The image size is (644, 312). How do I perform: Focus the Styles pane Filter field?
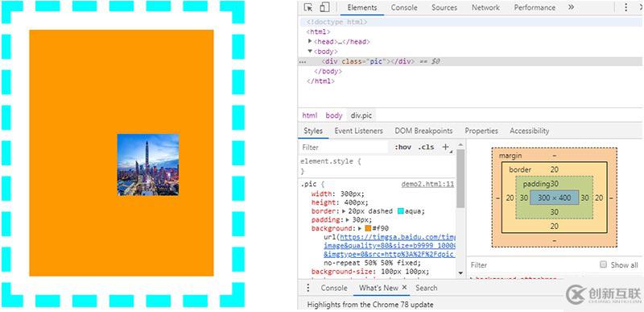point(345,147)
